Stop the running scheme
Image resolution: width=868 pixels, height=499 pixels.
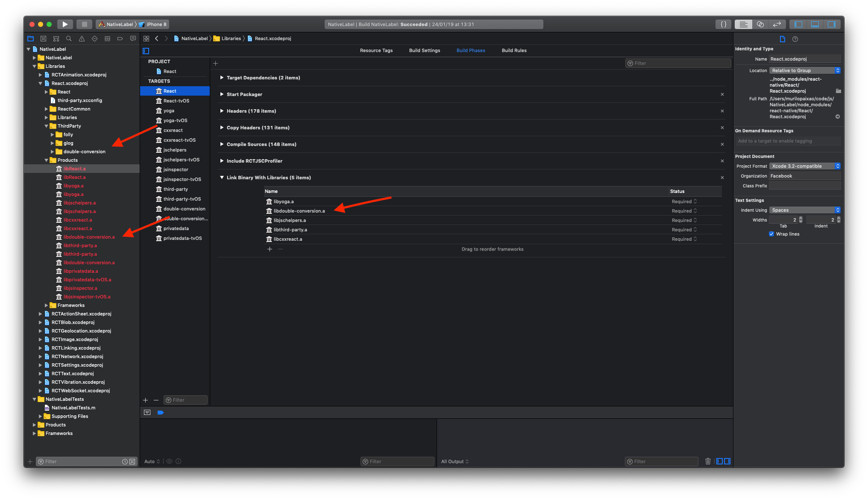coord(84,24)
